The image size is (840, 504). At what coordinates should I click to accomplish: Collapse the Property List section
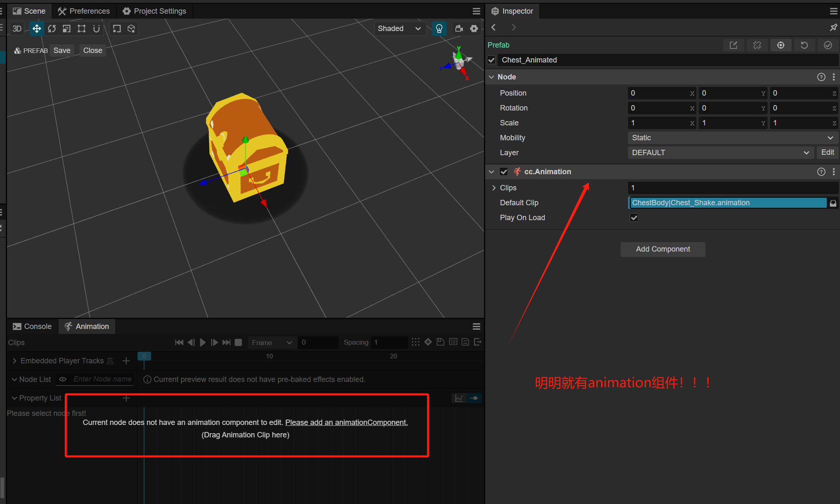14,398
